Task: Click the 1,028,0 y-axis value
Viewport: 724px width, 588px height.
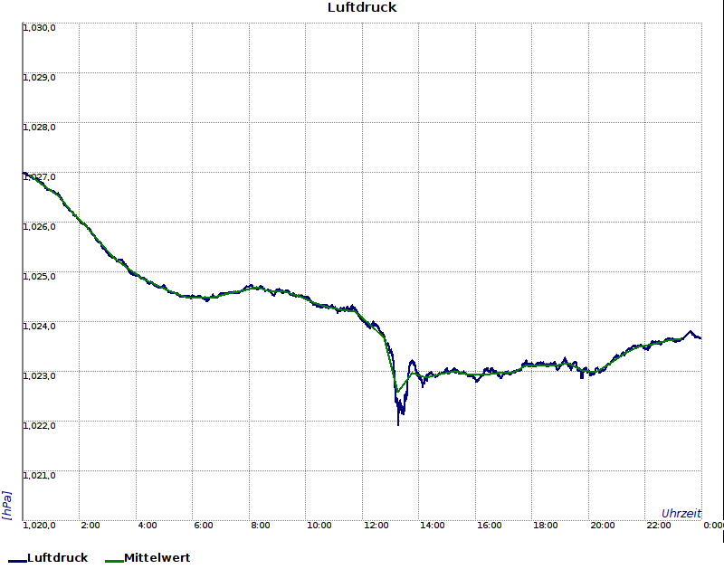Action: click(x=39, y=127)
